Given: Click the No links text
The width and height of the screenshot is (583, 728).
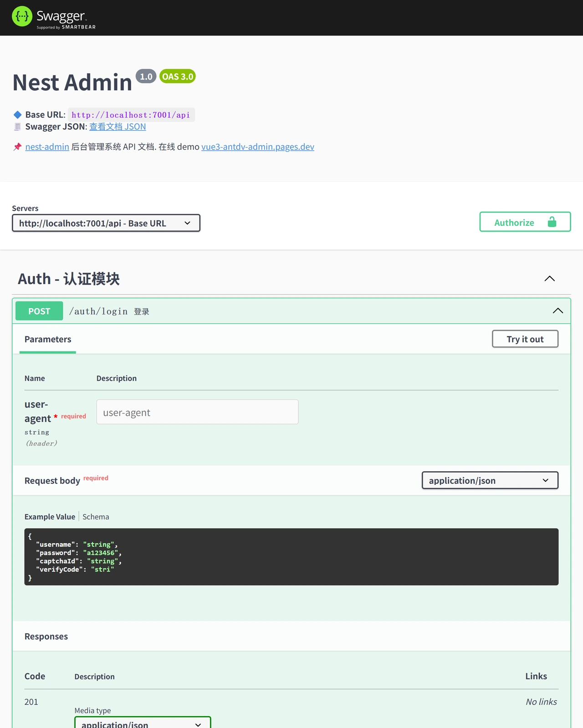Looking at the screenshot, I should (542, 702).
